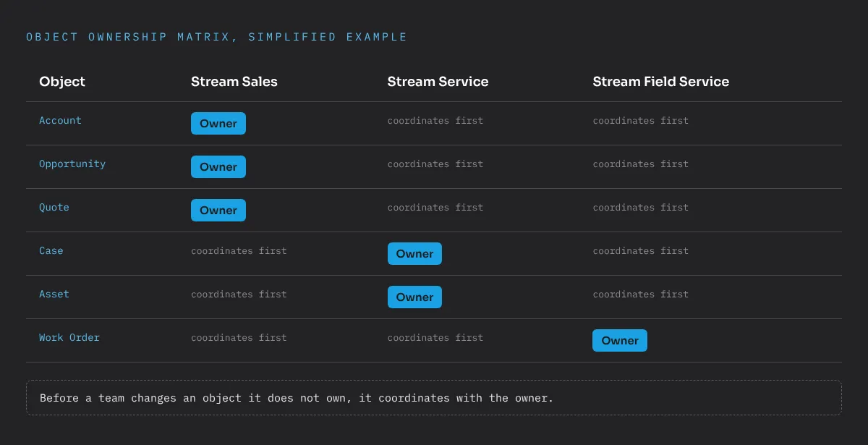Image resolution: width=868 pixels, height=445 pixels.
Task: Click the Stream Service column header
Action: pyautogui.click(x=438, y=82)
